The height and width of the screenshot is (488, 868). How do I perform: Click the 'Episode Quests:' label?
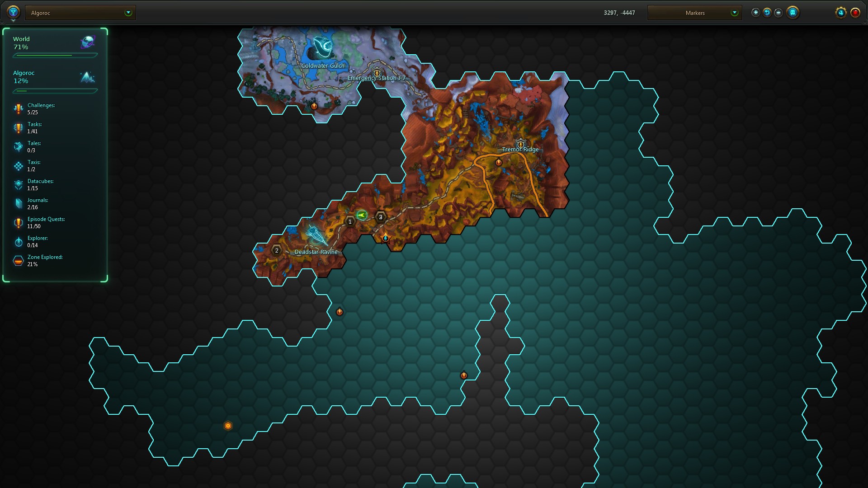46,219
